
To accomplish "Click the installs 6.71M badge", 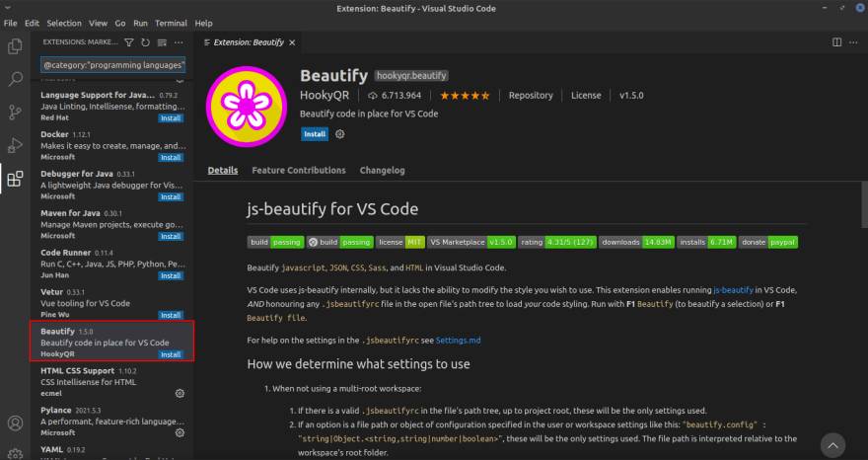I will click(706, 242).
